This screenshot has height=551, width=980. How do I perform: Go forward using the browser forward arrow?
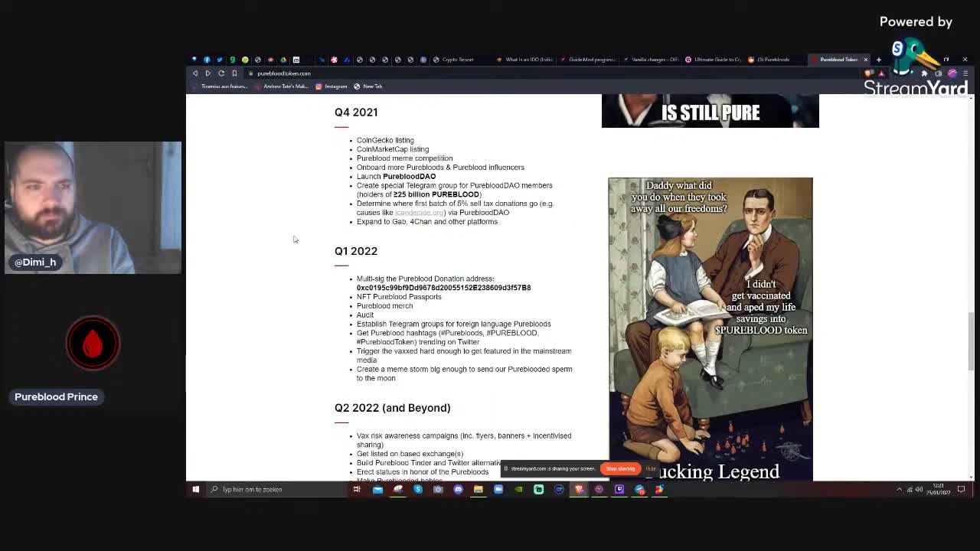[207, 73]
